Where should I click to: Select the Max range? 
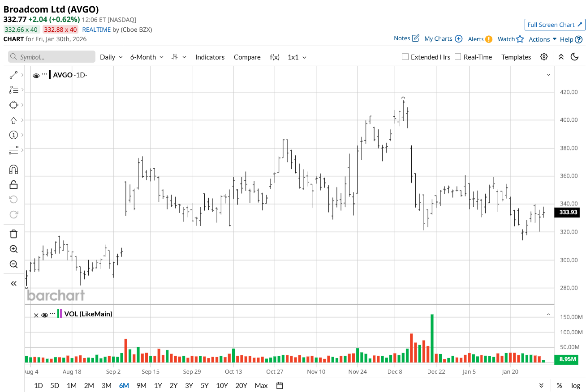click(x=261, y=385)
